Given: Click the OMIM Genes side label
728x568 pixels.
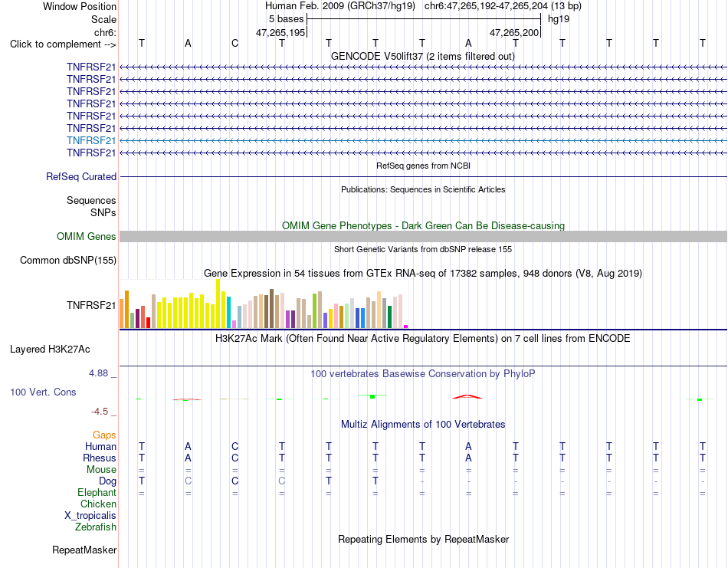Looking at the screenshot, I should [86, 236].
